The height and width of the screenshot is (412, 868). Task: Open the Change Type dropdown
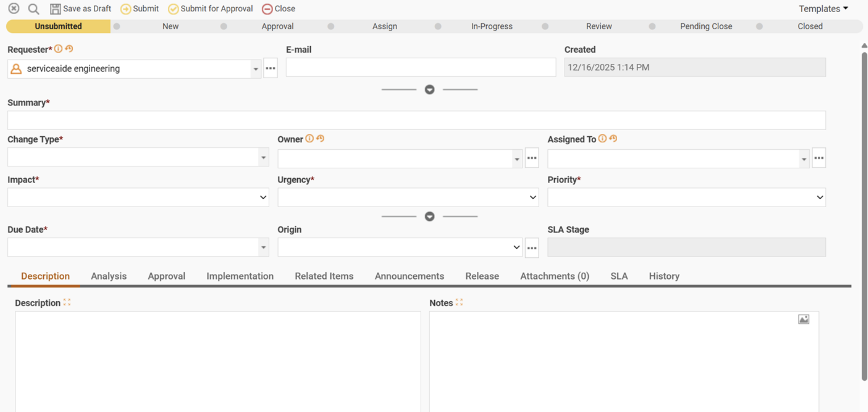pos(263,157)
